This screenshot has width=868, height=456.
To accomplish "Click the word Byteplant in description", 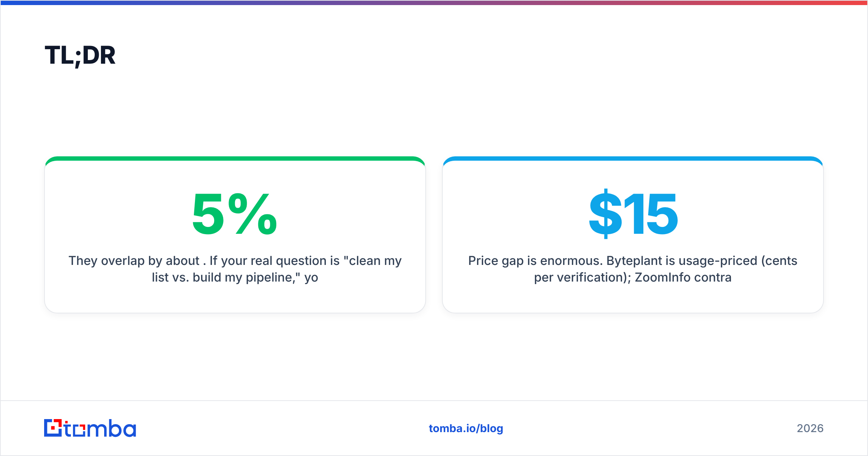I will click(634, 261).
